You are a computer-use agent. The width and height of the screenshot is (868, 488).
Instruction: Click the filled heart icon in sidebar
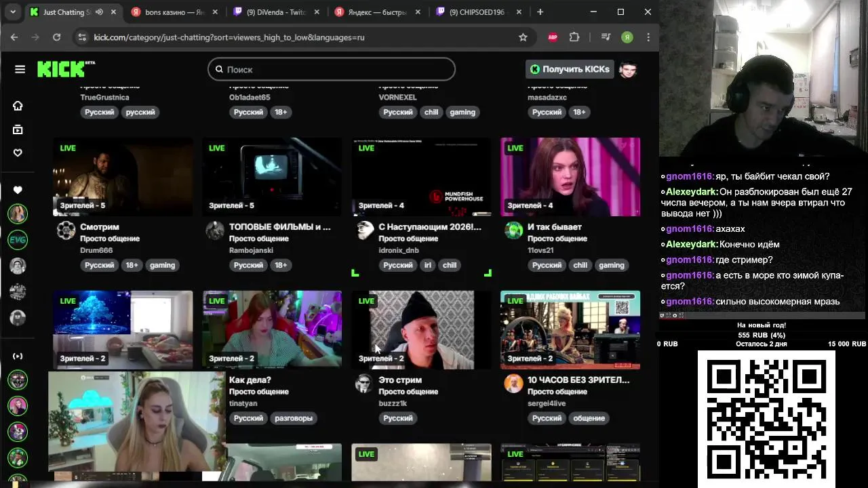(x=18, y=190)
